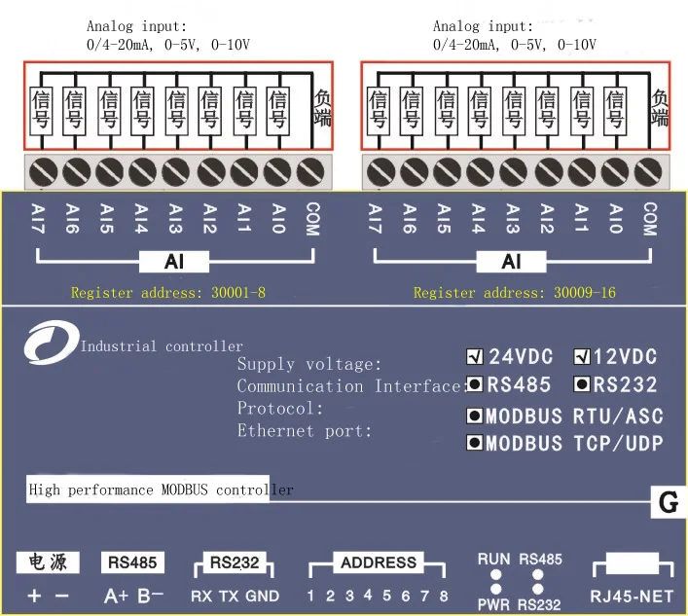Select the MODBUS TCP/UDP option

[x=474, y=442]
